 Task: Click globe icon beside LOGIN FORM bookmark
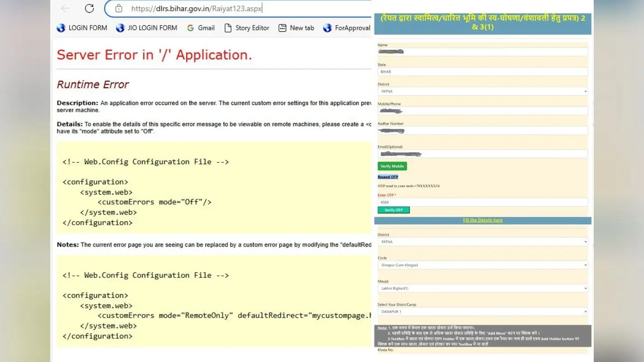(x=61, y=28)
